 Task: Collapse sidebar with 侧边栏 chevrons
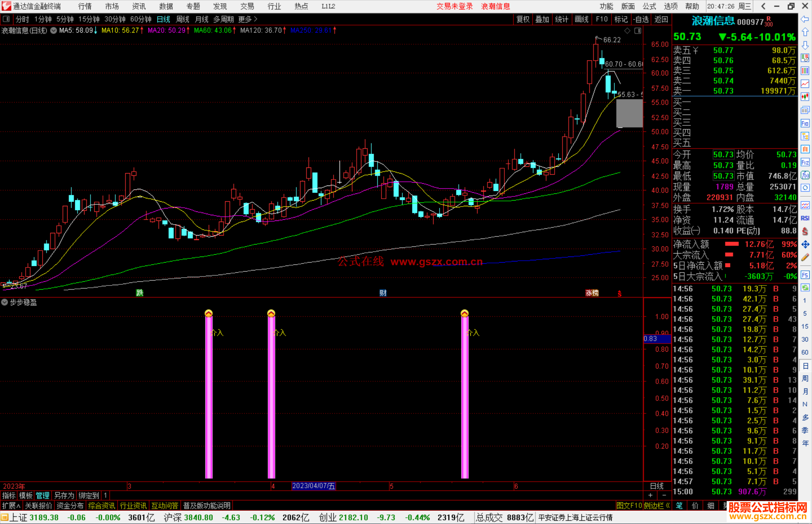click(657, 506)
